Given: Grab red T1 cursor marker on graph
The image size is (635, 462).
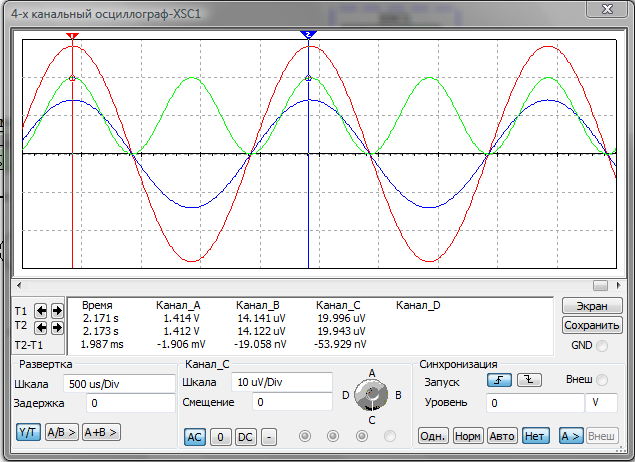Looking at the screenshot, I should [x=72, y=36].
